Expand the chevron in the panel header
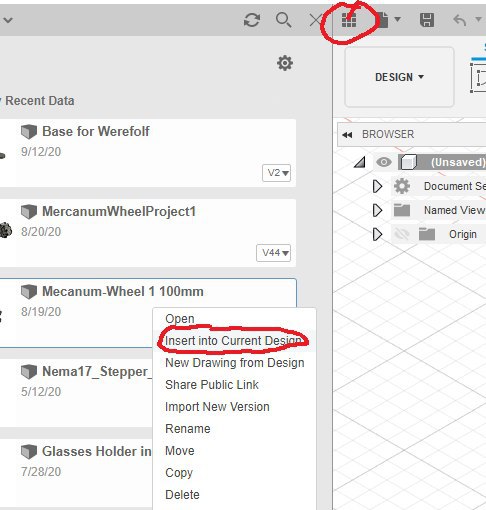 (x=8, y=20)
